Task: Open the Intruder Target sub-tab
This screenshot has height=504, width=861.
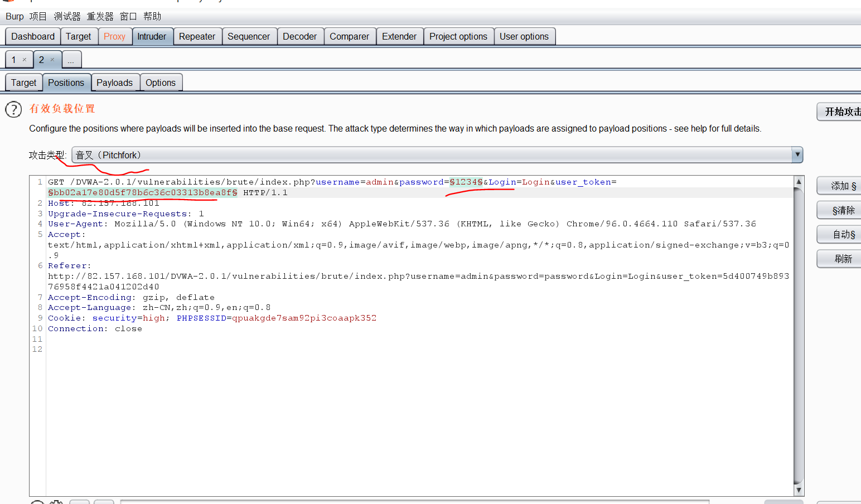Action: (23, 83)
